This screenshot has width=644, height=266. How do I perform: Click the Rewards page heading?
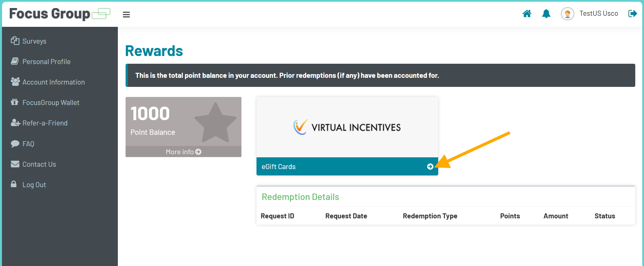154,51
